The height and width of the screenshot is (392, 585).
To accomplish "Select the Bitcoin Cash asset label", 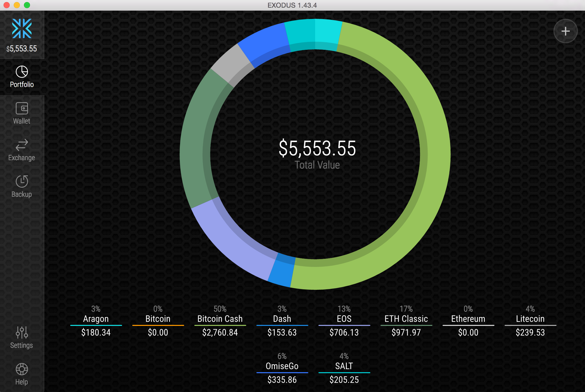I will pos(220,319).
